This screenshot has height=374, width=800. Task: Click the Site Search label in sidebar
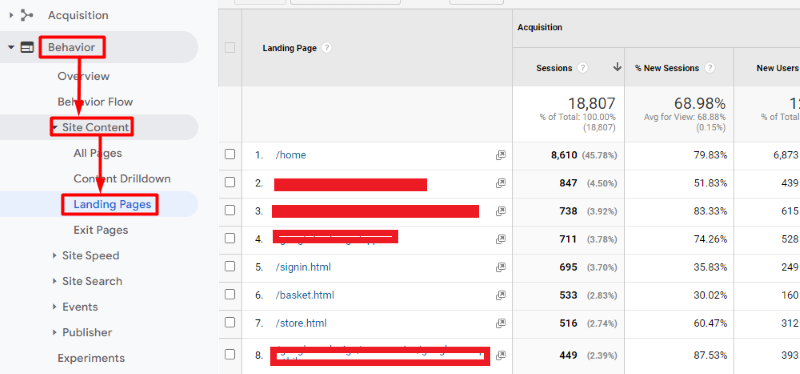point(92,281)
